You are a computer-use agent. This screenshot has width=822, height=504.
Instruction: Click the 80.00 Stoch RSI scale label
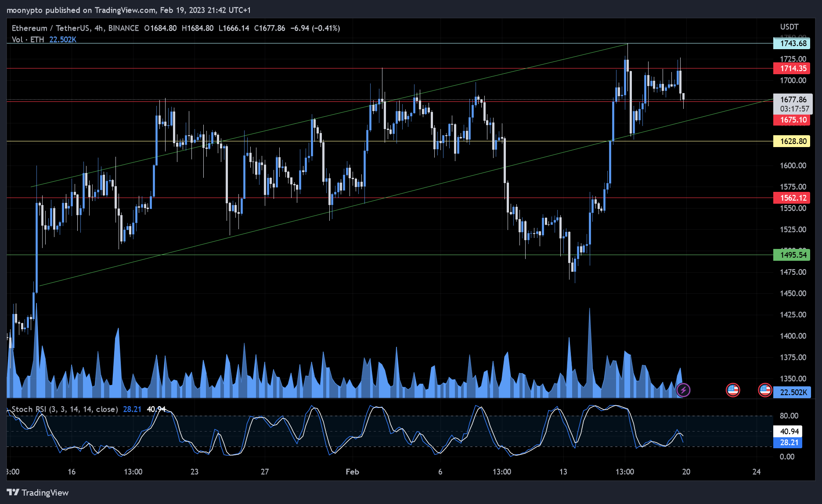[x=789, y=416]
